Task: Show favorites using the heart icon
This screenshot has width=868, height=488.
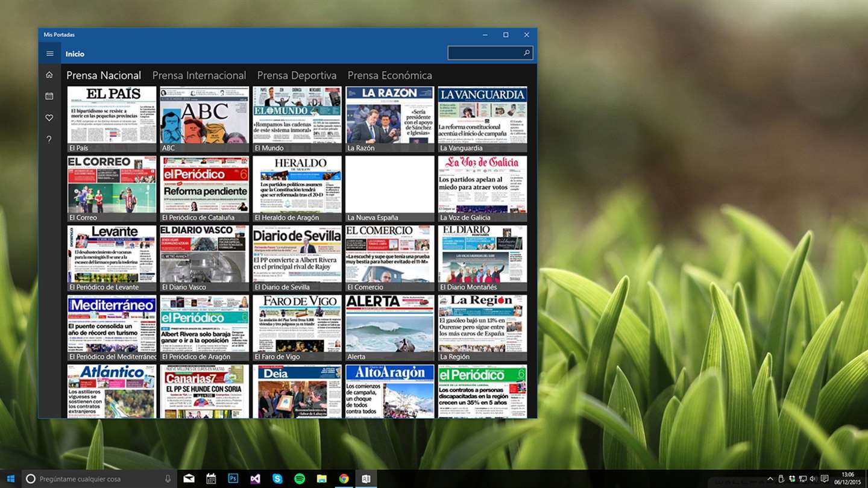Action: (x=49, y=117)
